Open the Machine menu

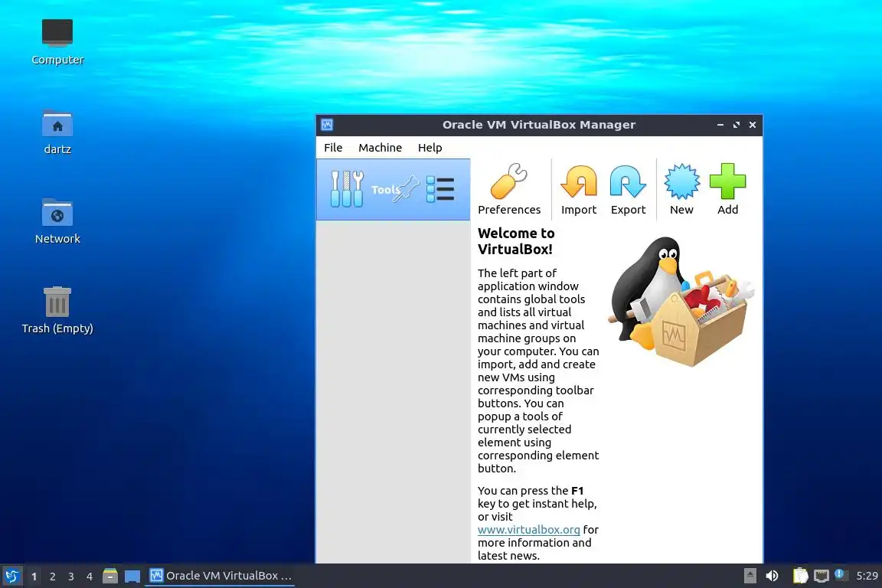tap(381, 148)
